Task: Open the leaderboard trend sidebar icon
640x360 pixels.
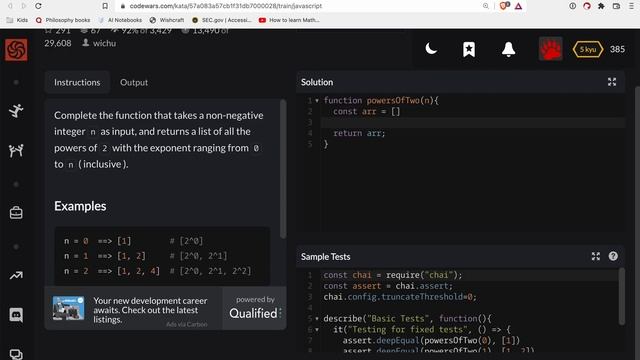Action: pyautogui.click(x=16, y=276)
